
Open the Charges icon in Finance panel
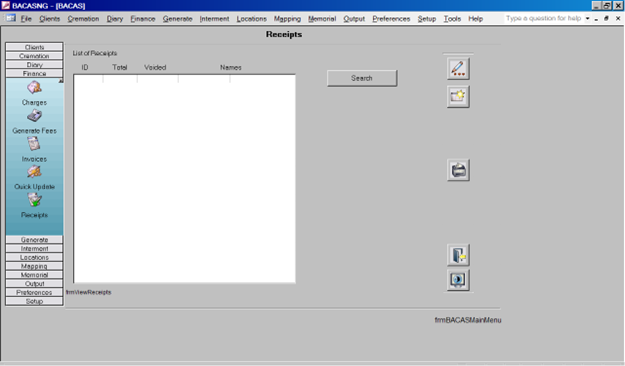point(34,88)
